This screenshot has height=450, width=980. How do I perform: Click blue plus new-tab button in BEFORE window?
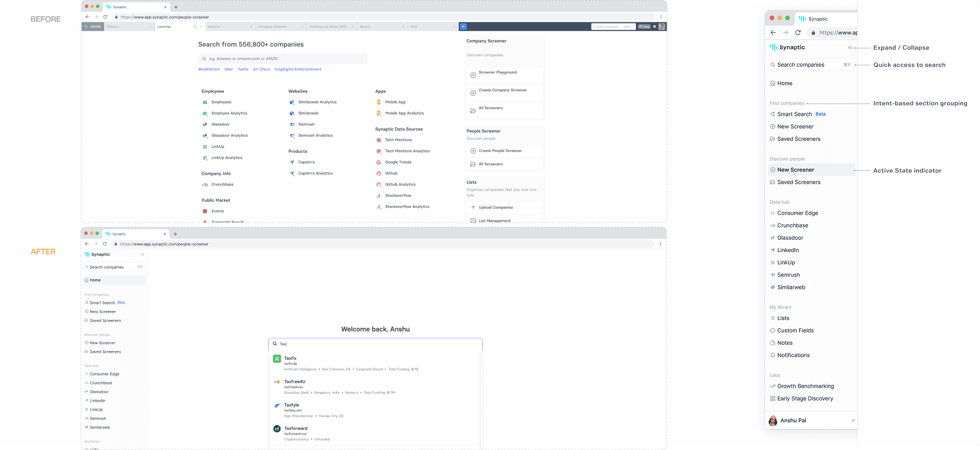[x=463, y=27]
